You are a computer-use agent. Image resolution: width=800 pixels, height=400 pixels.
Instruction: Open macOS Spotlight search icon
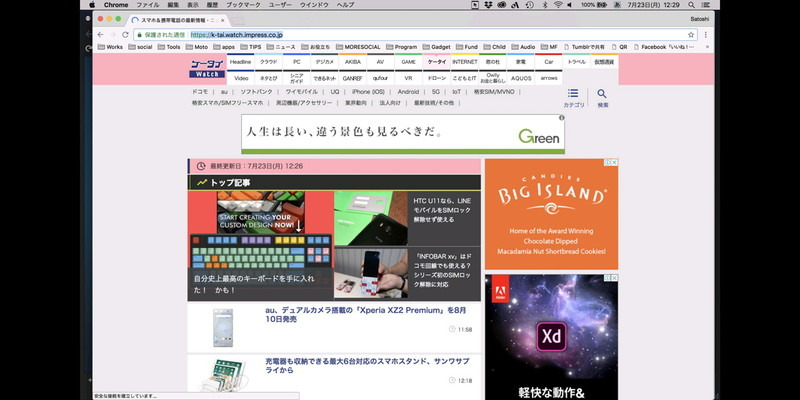[691, 5]
